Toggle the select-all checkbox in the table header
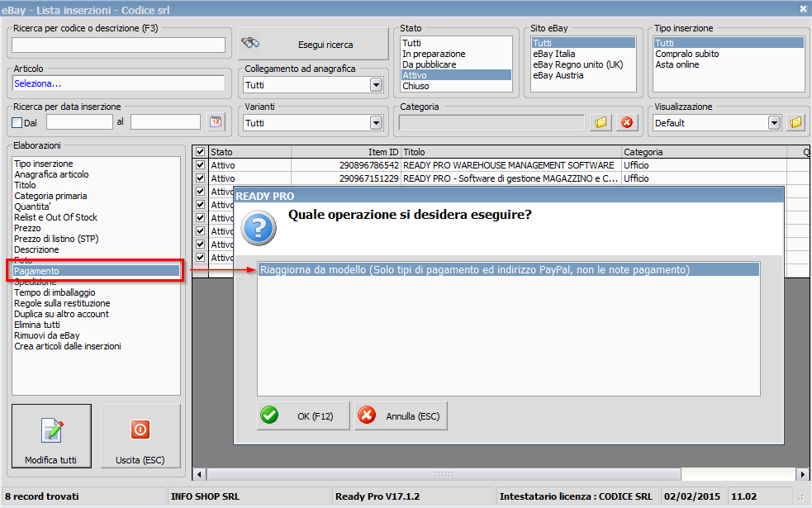 [x=201, y=152]
